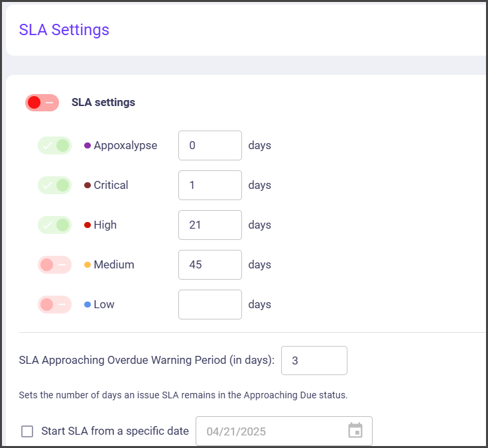Screen dimensions: 488x448
Task: Select the High days input field
Action: coord(210,225)
